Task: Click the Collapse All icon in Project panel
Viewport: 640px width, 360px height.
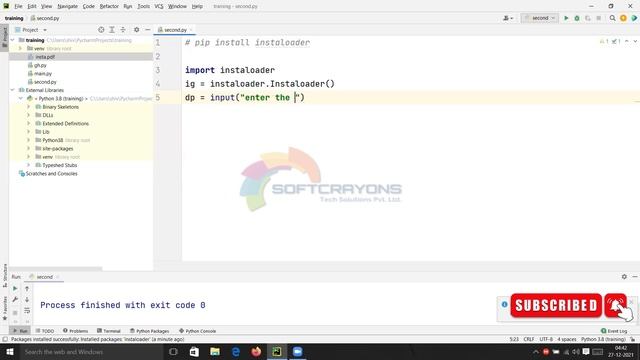Action: [123, 30]
